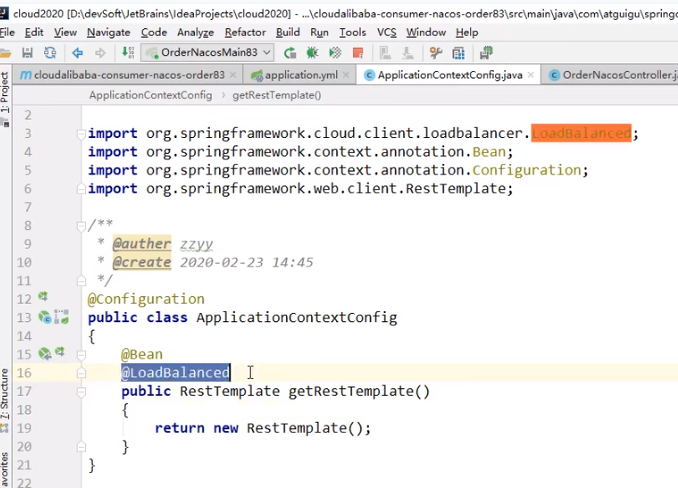Navigate forward with the grey arrow
The width and height of the screenshot is (678, 488).
click(100, 53)
